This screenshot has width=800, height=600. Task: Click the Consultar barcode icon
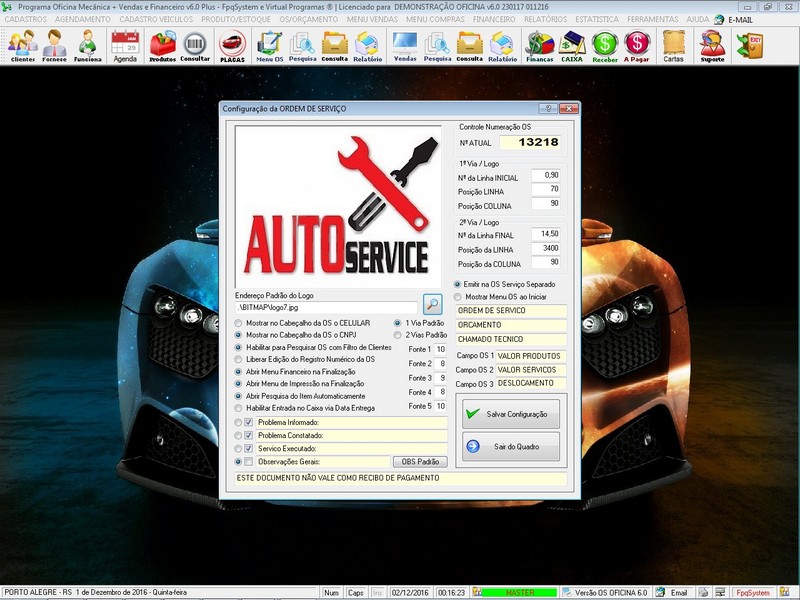(x=195, y=46)
